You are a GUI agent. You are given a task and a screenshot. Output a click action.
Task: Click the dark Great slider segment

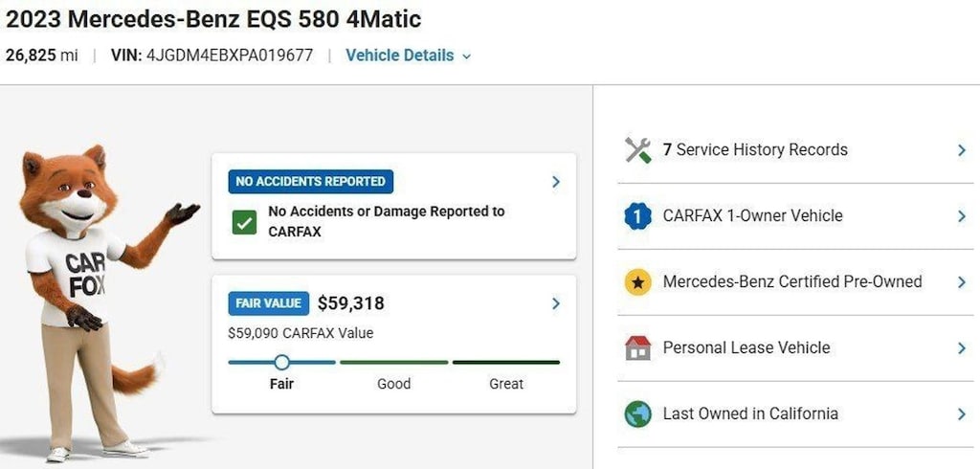[506, 362]
